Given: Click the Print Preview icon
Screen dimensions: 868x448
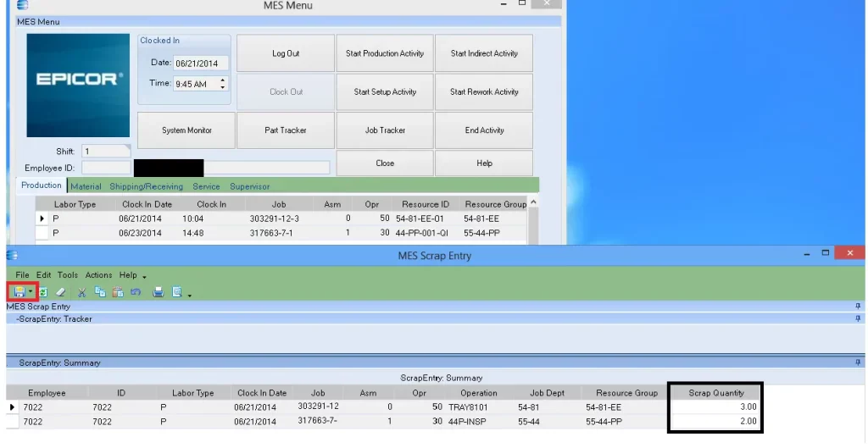Looking at the screenshot, I should tap(177, 292).
